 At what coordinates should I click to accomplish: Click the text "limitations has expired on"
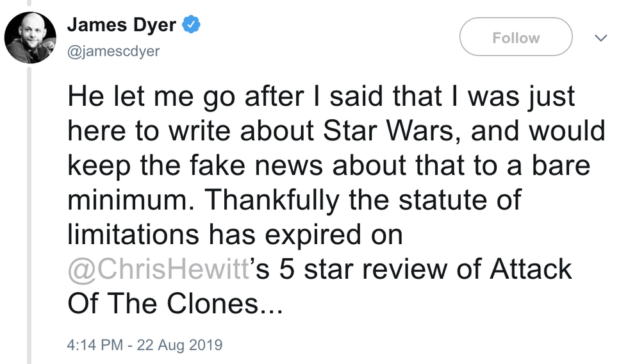[235, 235]
